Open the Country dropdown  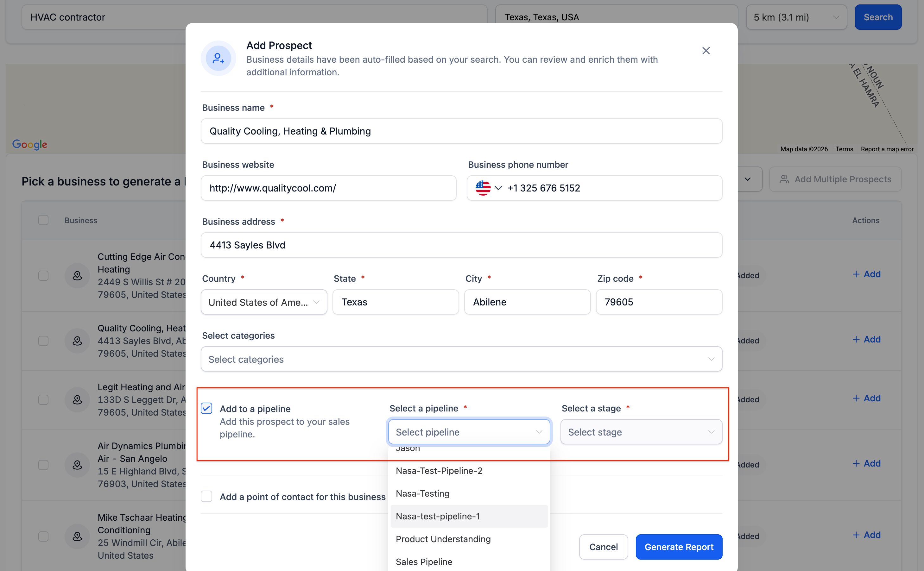(x=264, y=302)
